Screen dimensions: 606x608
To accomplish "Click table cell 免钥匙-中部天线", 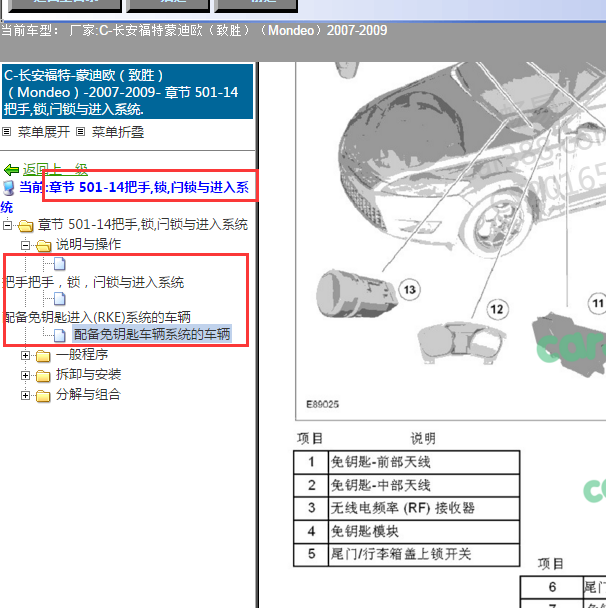I will click(424, 485).
